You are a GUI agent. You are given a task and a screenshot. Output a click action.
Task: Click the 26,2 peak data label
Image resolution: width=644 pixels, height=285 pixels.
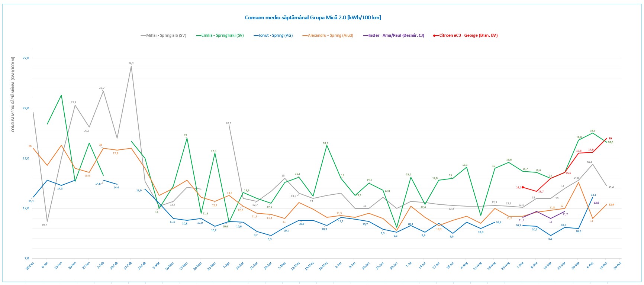point(131,64)
